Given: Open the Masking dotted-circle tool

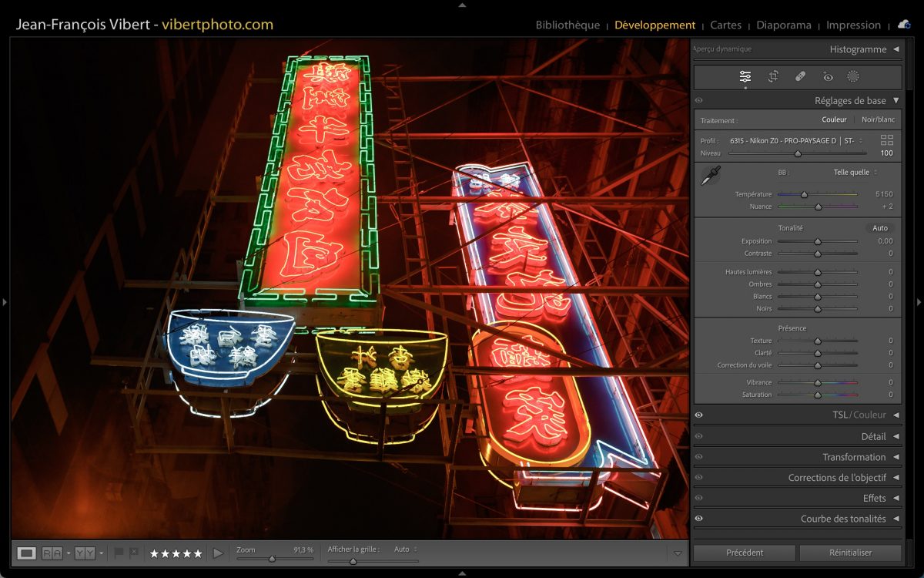Looking at the screenshot, I should [x=853, y=76].
